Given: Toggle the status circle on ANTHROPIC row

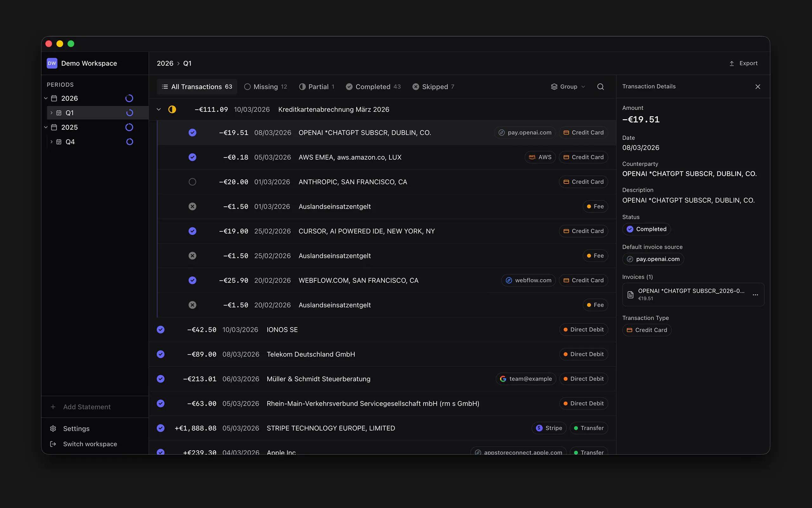Looking at the screenshot, I should click(x=192, y=182).
